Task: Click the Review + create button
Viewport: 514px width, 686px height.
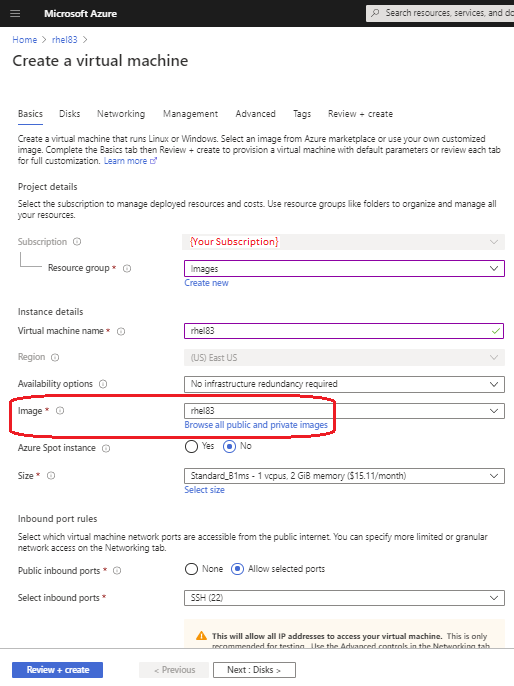Action: 57,670
